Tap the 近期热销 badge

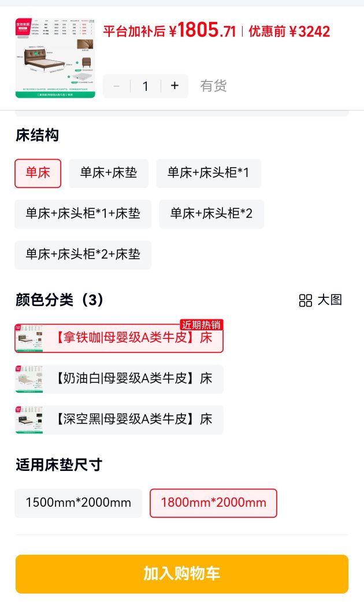(x=202, y=325)
